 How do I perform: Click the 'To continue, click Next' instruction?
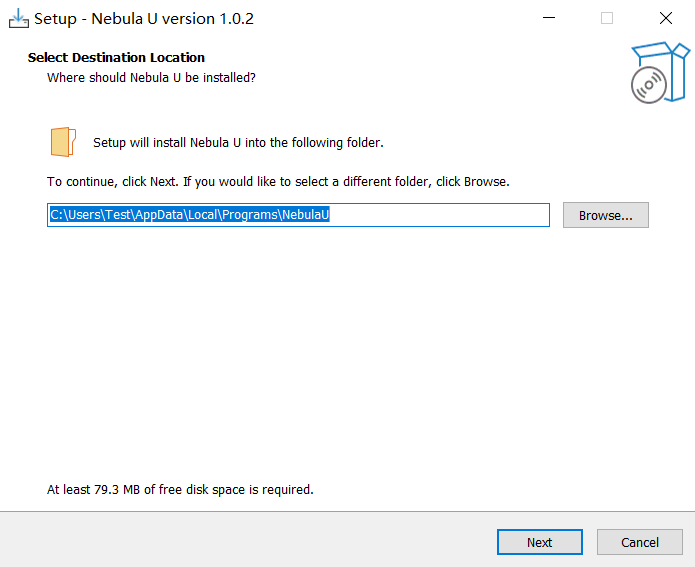pos(278,182)
